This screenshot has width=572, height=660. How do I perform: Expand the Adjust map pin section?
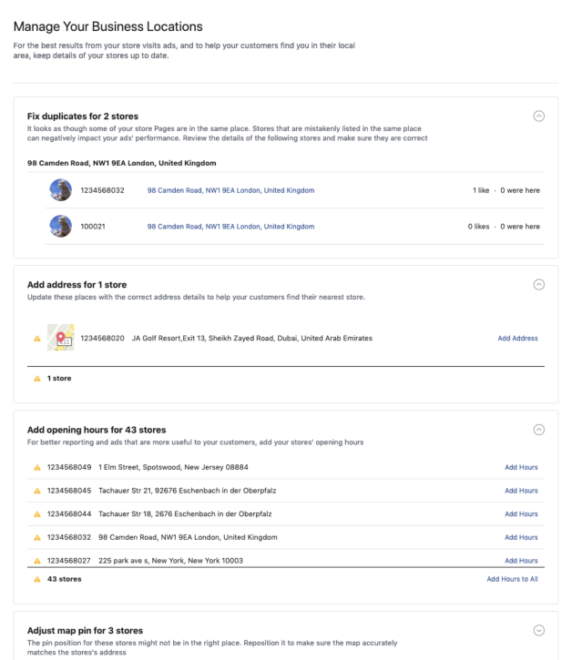tap(539, 630)
